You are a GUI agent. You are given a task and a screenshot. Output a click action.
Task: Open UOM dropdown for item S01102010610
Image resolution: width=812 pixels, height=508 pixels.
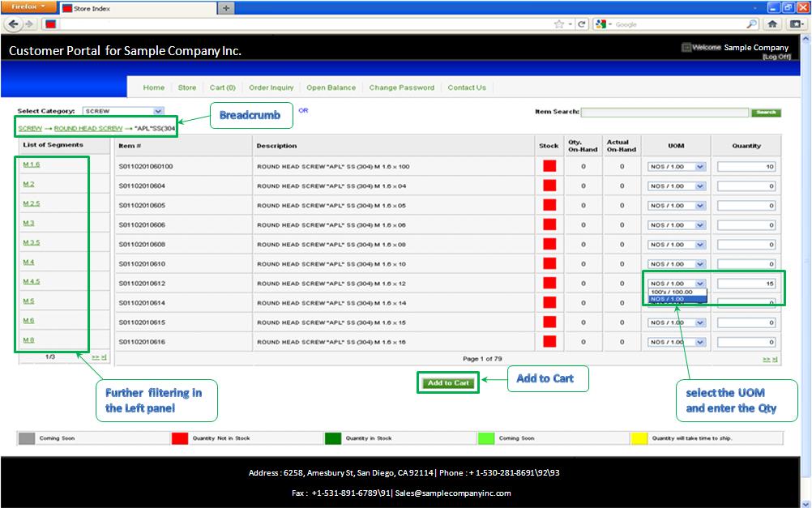click(677, 264)
